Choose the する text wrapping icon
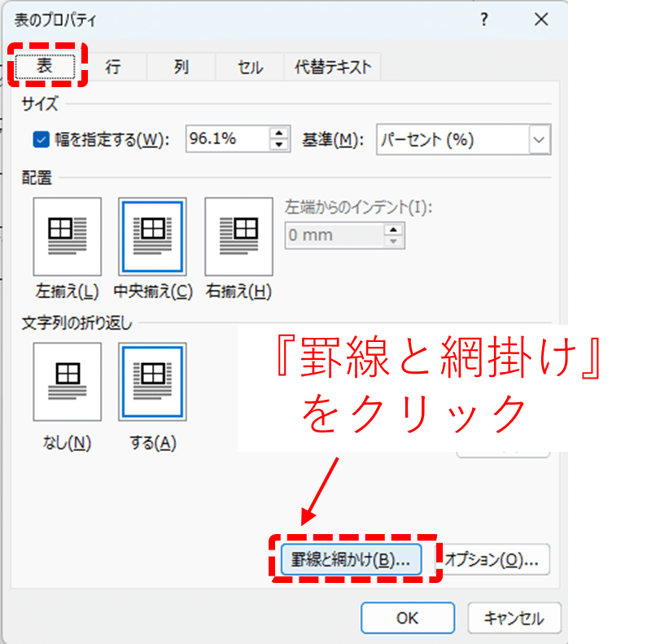 point(152,381)
